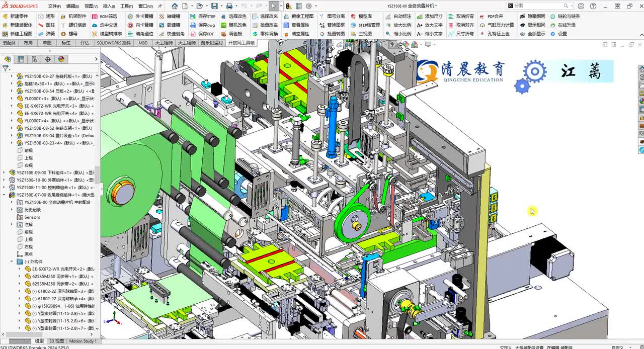644x349 pixels.
Task: Open the 设置 (settings) tool
Action: click(558, 34)
